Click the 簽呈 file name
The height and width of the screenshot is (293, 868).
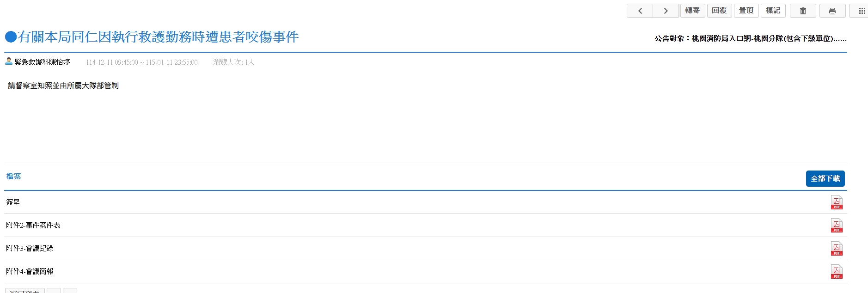[x=13, y=202]
